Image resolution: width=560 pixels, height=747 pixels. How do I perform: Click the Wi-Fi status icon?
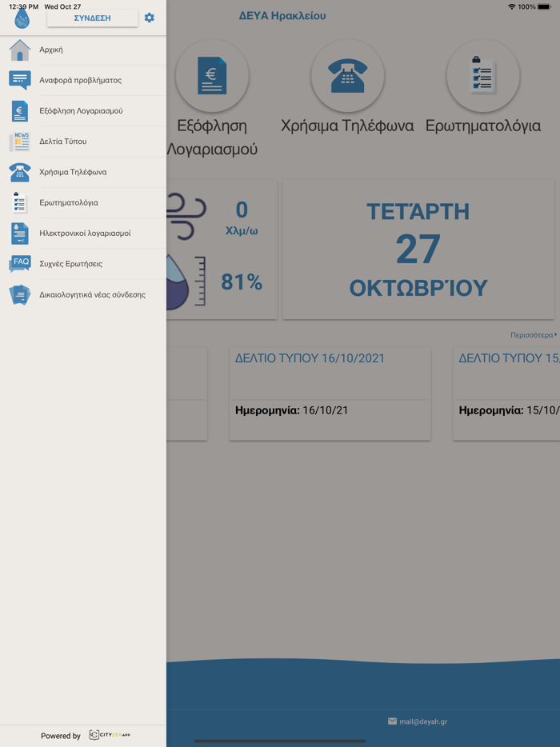click(x=512, y=6)
